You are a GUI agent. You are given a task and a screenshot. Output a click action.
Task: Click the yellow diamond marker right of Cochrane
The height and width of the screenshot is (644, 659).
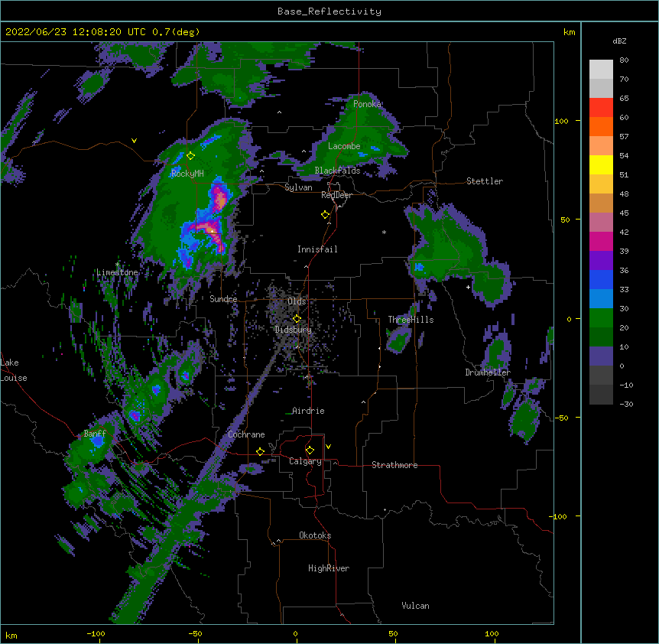tap(260, 451)
